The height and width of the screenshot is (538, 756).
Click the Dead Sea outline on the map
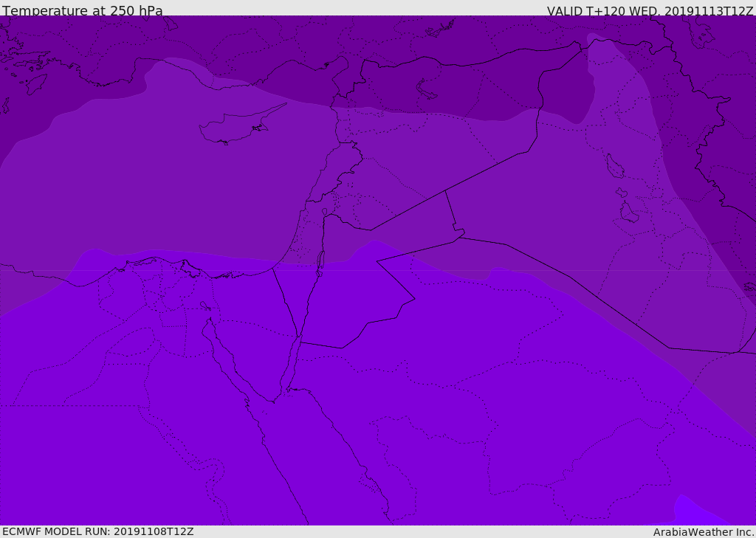320,263
